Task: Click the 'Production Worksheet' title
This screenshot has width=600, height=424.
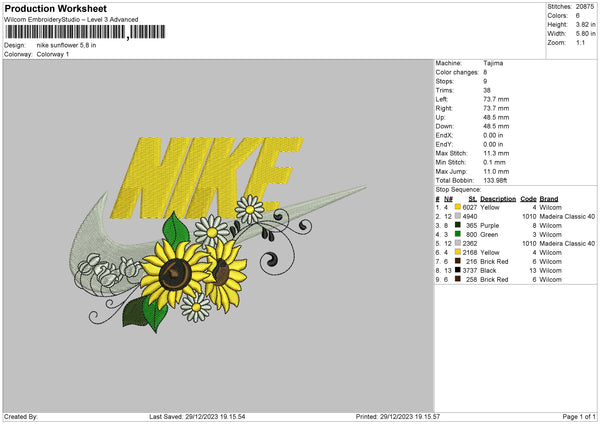Action: tap(55, 8)
